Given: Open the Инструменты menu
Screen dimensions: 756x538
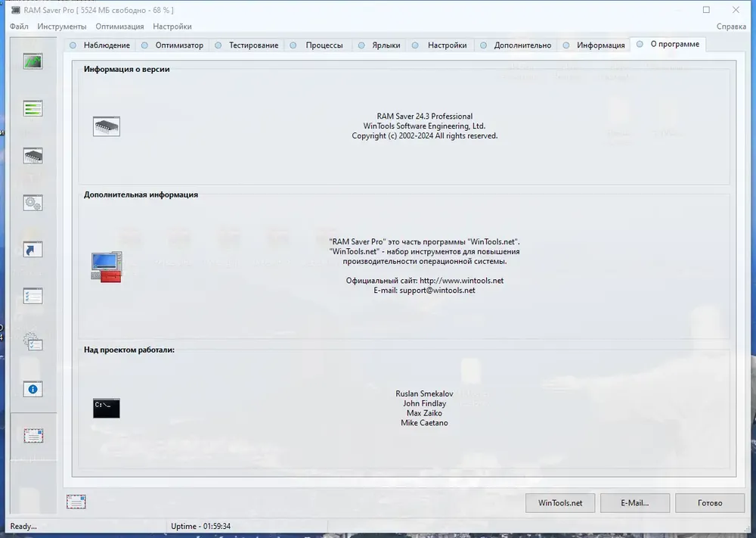Looking at the screenshot, I should tap(62, 26).
